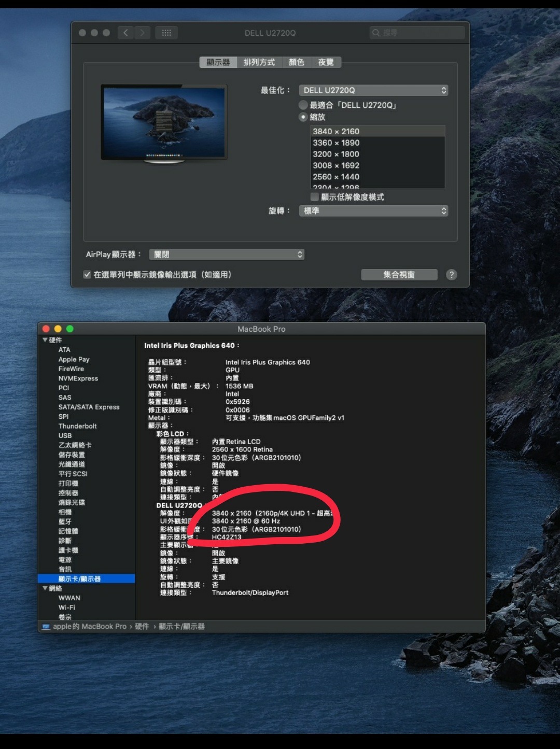Click the 1536 MB VRAM value
The width and height of the screenshot is (560, 749).
[239, 386]
